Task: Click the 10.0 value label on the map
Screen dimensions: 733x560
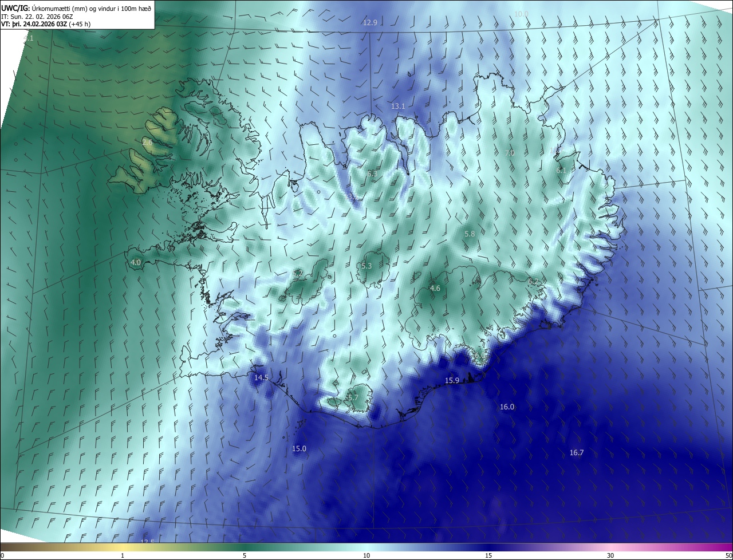Action: click(x=521, y=14)
